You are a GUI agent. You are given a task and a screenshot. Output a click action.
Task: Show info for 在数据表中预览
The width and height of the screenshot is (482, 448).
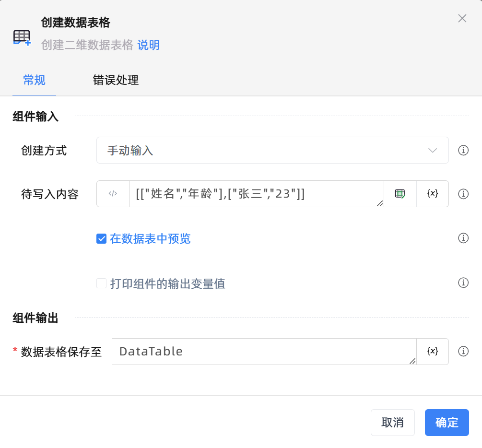point(463,238)
